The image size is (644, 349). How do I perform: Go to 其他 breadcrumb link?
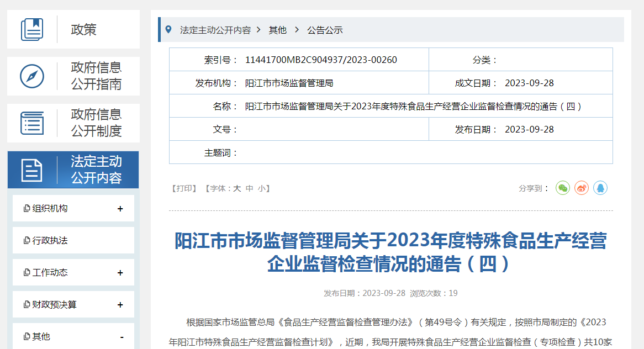coord(278,30)
